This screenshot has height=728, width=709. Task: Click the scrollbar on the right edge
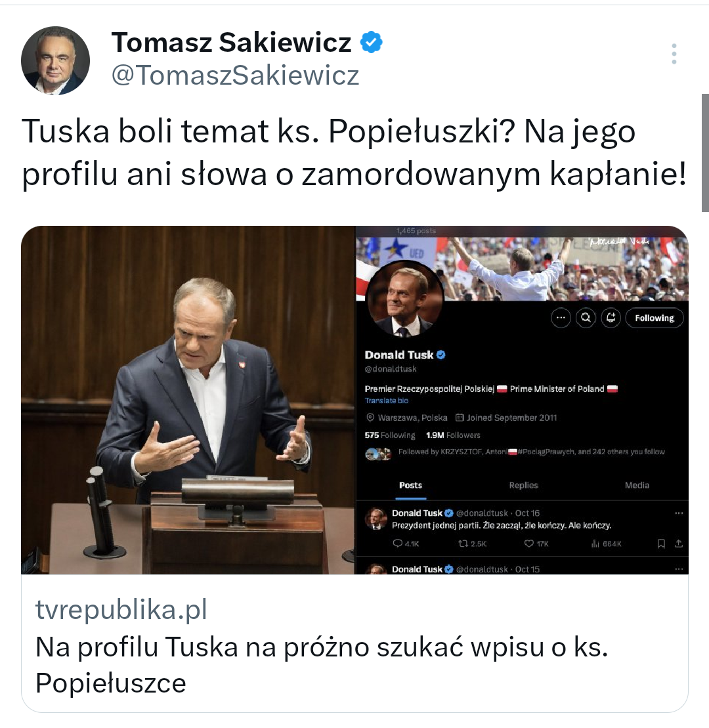click(x=705, y=152)
